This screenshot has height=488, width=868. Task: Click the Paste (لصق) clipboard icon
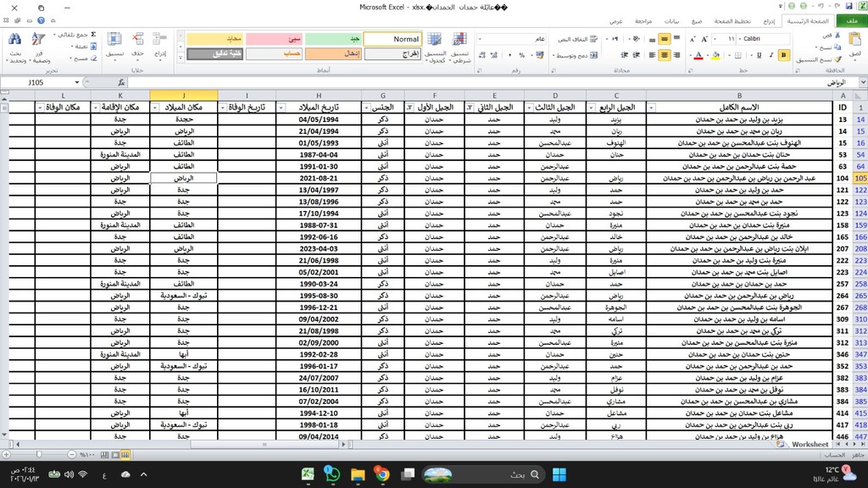point(855,41)
